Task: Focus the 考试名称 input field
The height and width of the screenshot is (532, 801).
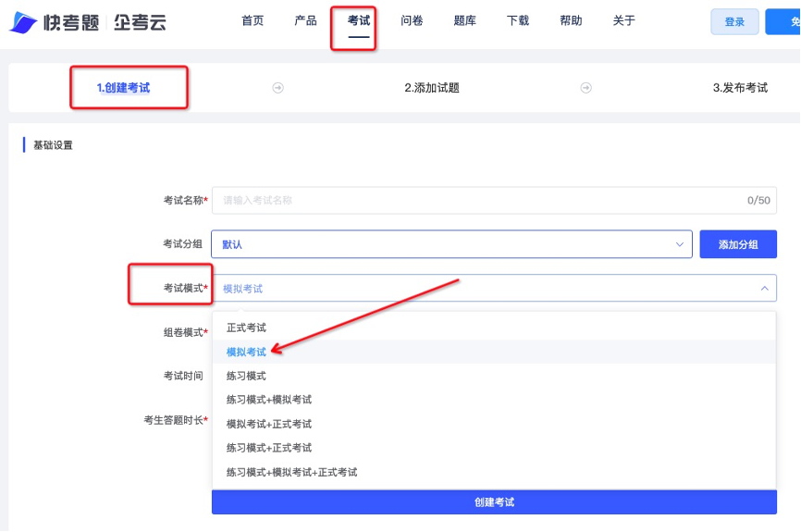Action: [494, 201]
